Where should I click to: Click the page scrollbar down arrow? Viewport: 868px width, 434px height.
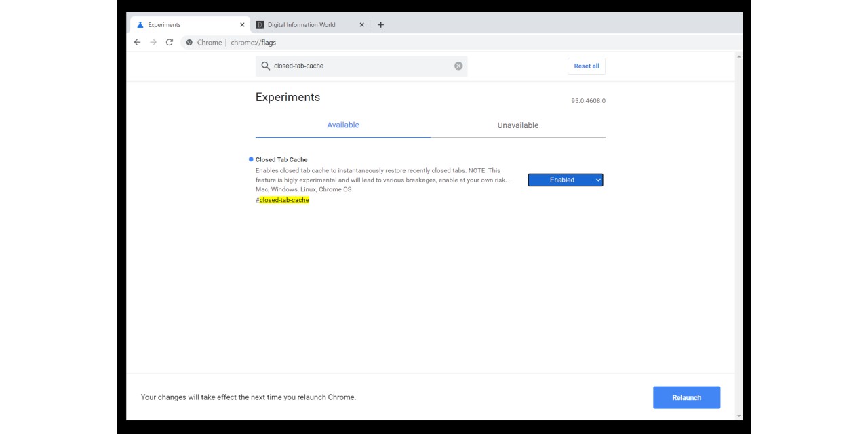tap(738, 416)
